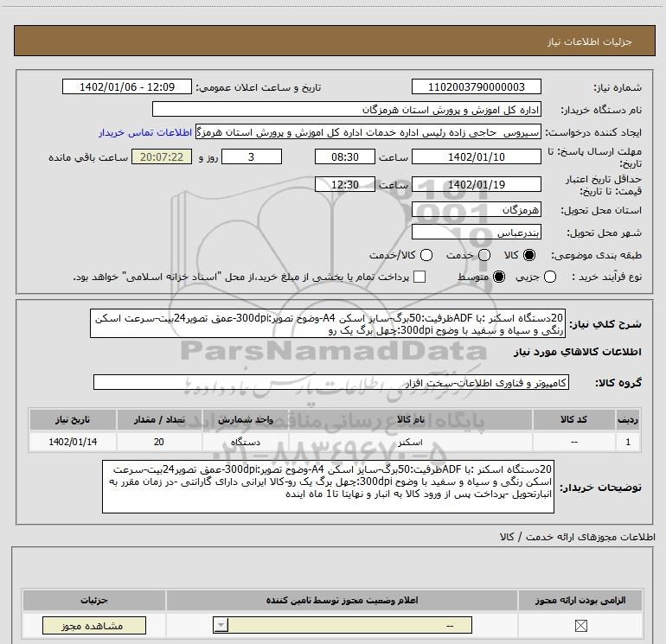
Task: Click the announcement date field 1402/01/06 - 12:09
Action: coord(127,86)
